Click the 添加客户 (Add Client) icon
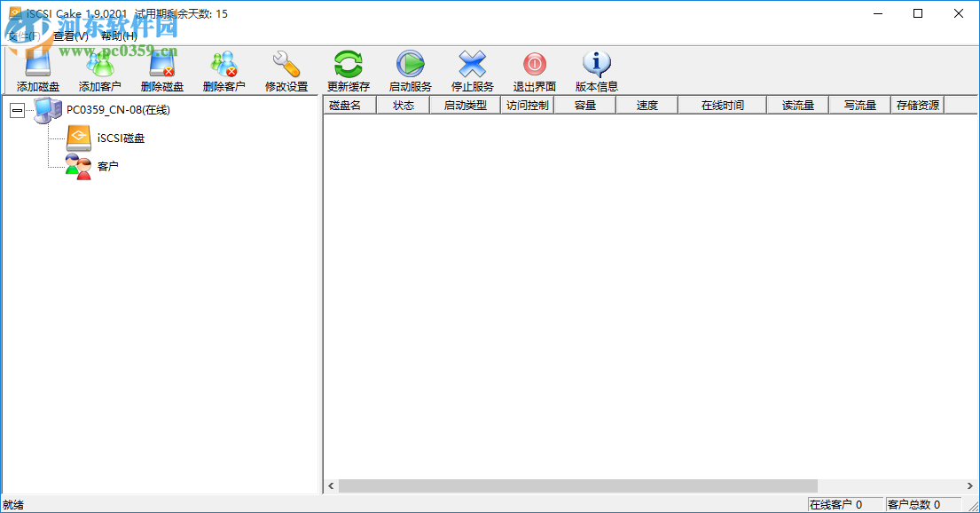 tap(100, 69)
